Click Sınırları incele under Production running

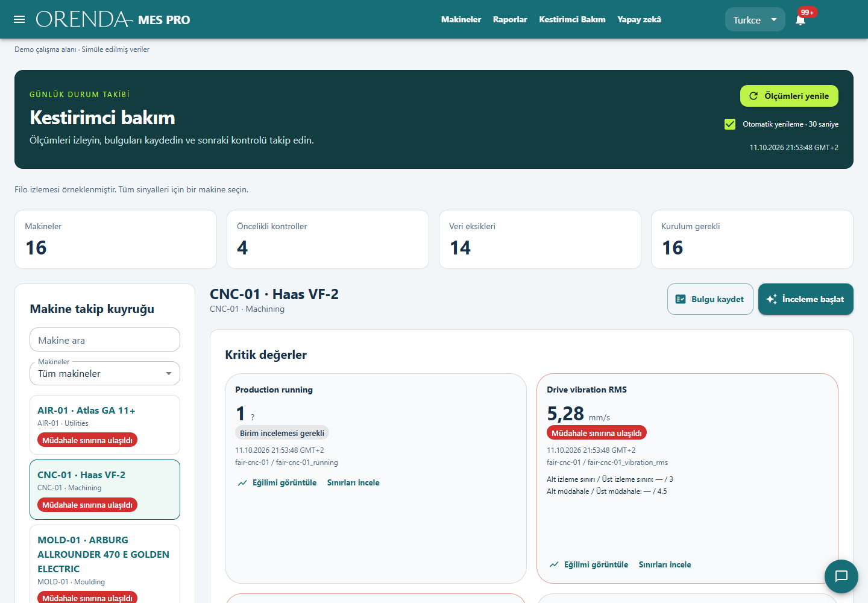353,483
